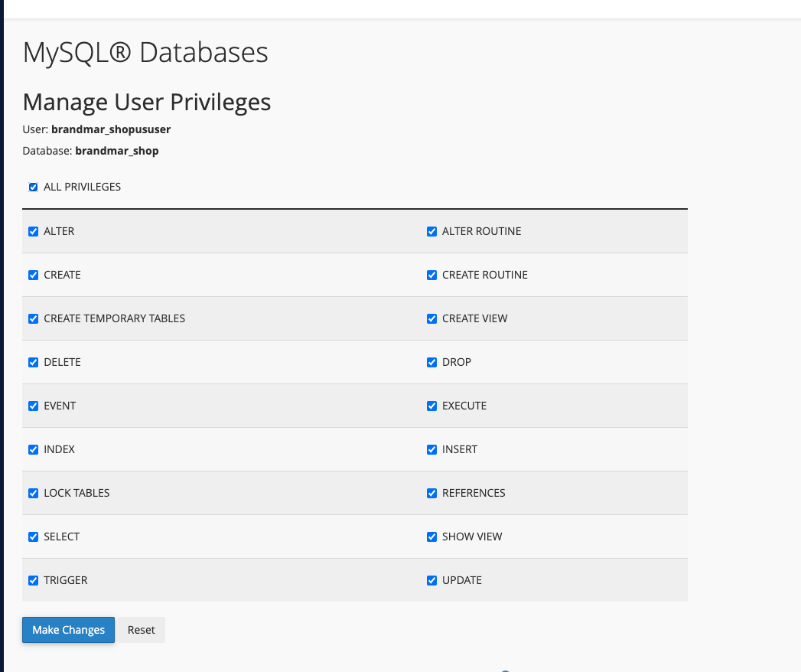Disable the DELETE privilege checkbox
This screenshot has width=801, height=672.
33,362
